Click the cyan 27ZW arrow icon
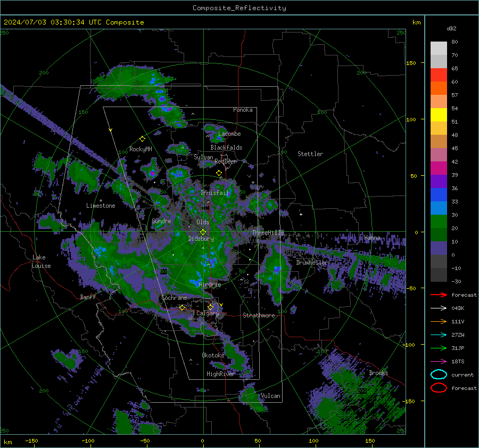This screenshot has width=479, height=448. [x=439, y=335]
